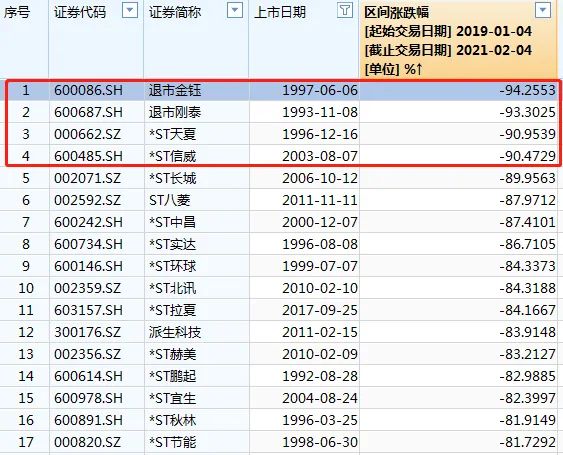The image size is (563, 455).
Task: Select stock code 600614.SH
Action: (88, 376)
